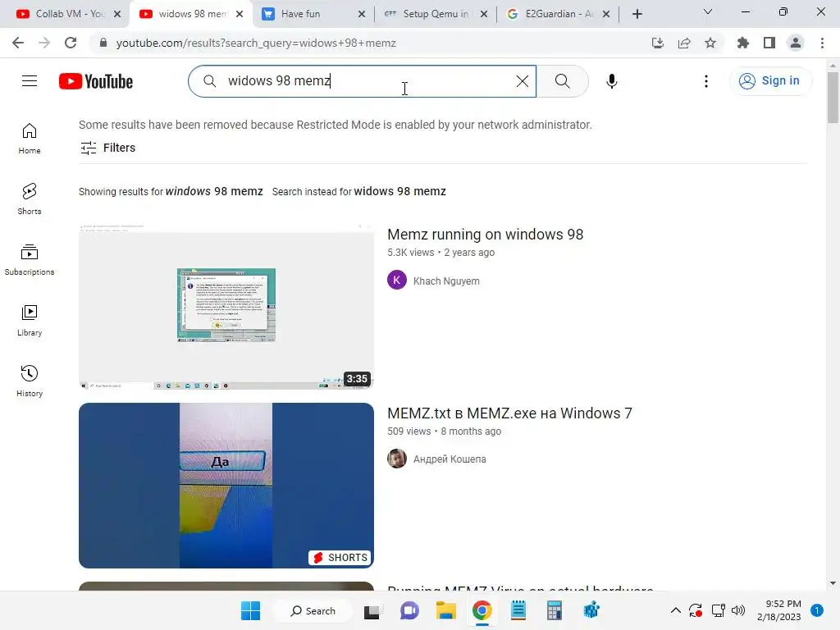
Task: Open Chat app on taskbar
Action: coord(409,610)
